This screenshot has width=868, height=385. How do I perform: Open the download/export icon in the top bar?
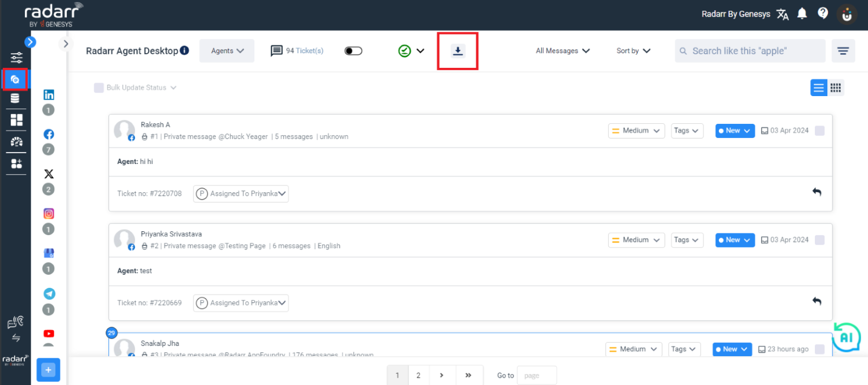pyautogui.click(x=457, y=51)
